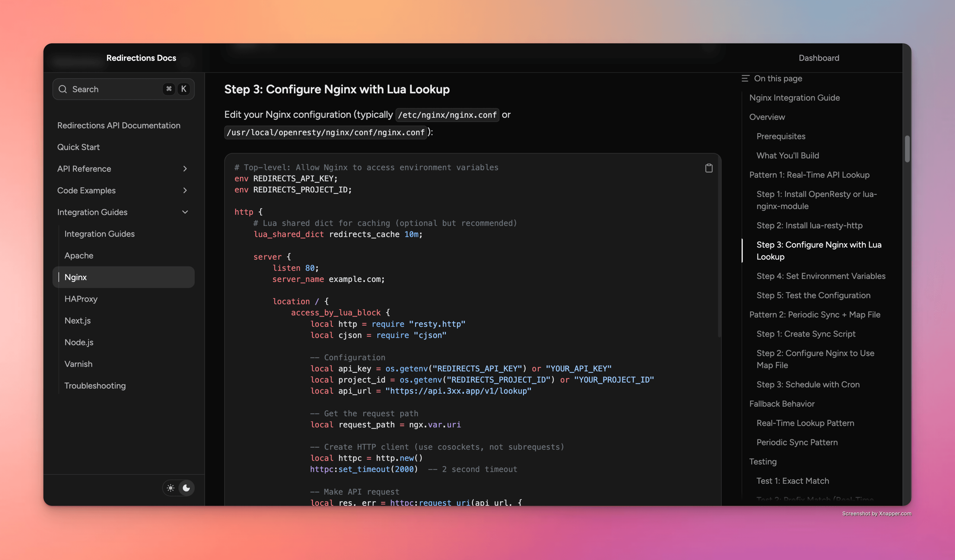Screen dimensions: 955x560
Task: Open the Apache integration guide
Action: pyautogui.click(x=78, y=255)
